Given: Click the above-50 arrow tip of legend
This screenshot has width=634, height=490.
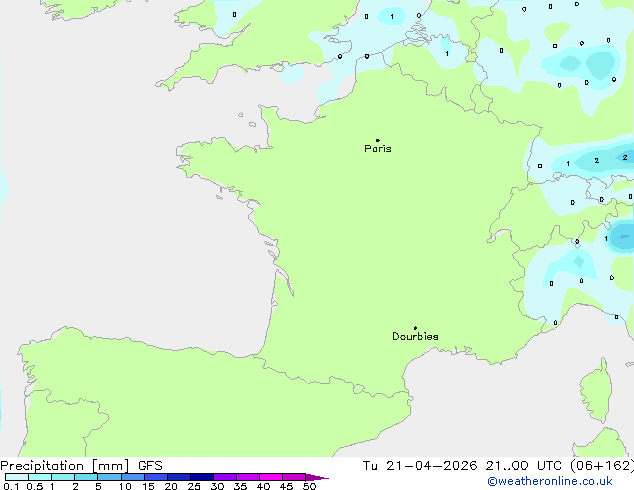Looking at the screenshot, I should click(317, 477).
